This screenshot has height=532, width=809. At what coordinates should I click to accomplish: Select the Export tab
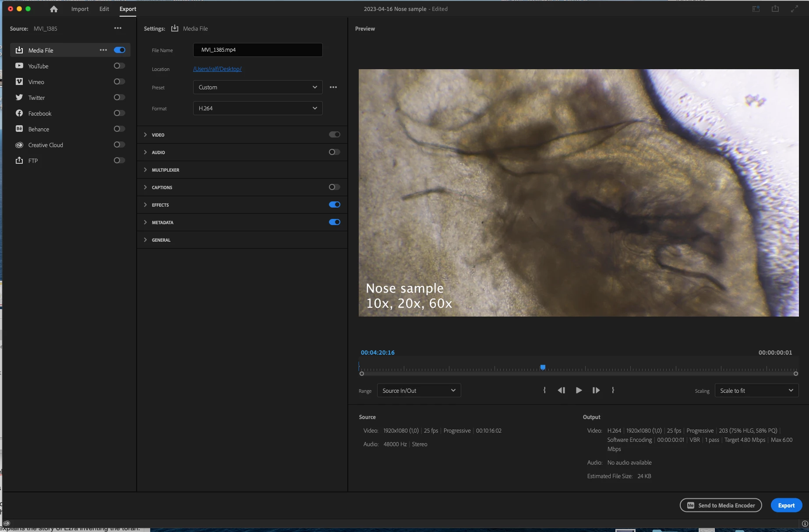coord(128,9)
